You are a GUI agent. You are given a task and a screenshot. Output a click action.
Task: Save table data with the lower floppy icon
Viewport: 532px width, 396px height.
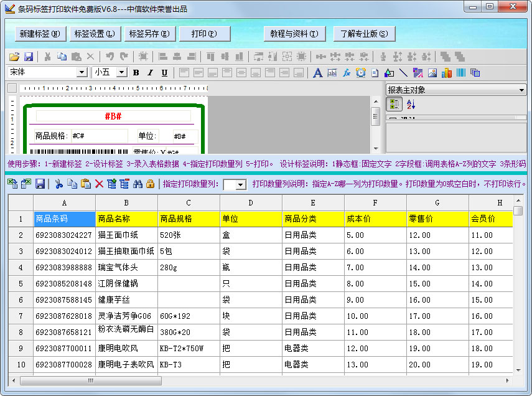pos(40,184)
